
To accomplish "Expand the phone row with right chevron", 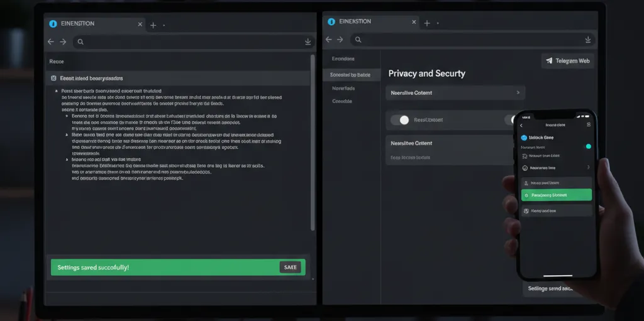I will pos(589,168).
